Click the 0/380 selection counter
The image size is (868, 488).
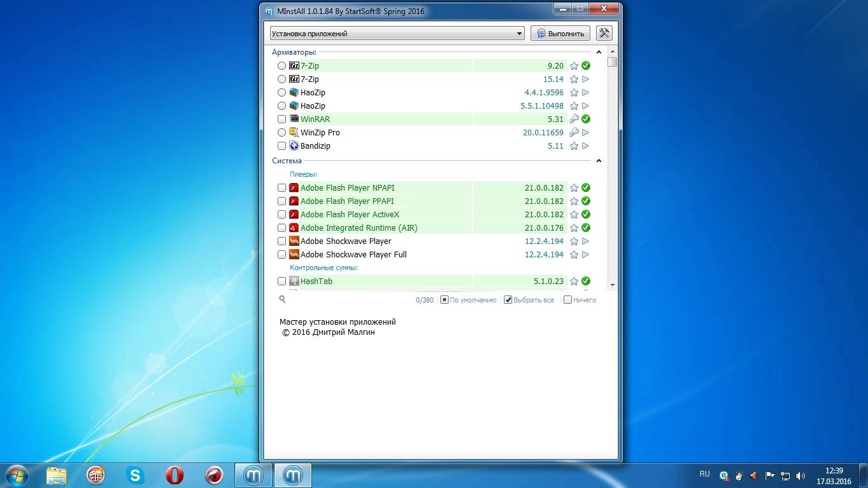click(424, 300)
